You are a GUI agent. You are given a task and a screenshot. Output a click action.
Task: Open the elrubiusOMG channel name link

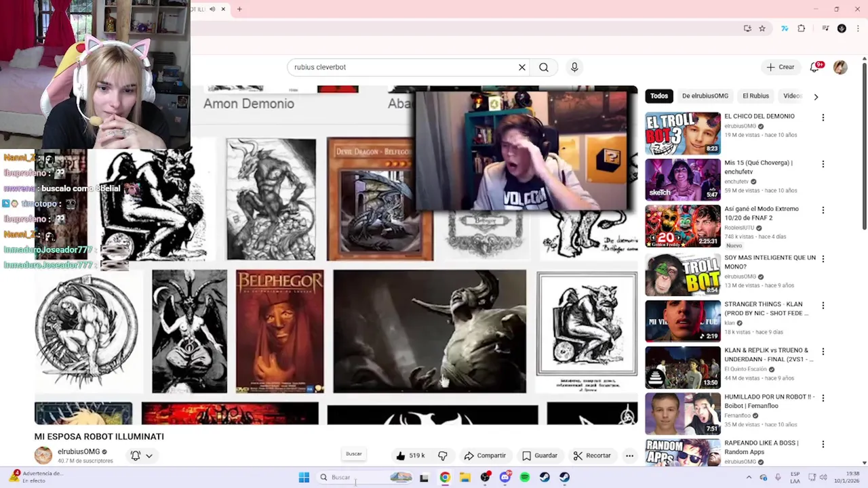pyautogui.click(x=79, y=451)
